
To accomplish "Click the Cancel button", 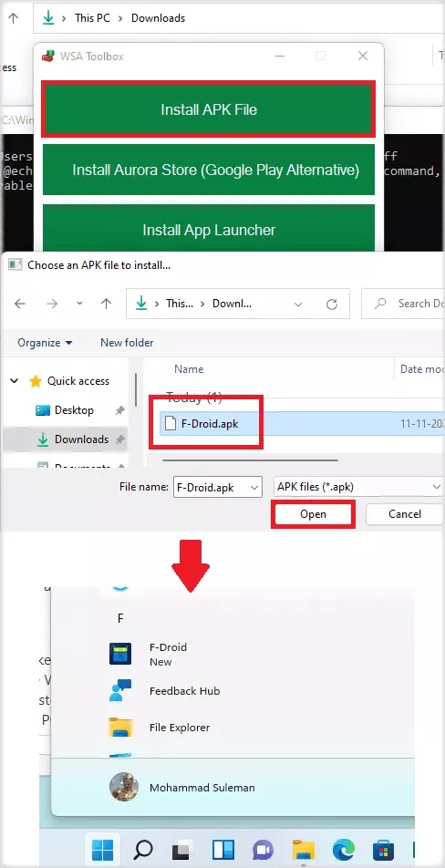I will (405, 514).
